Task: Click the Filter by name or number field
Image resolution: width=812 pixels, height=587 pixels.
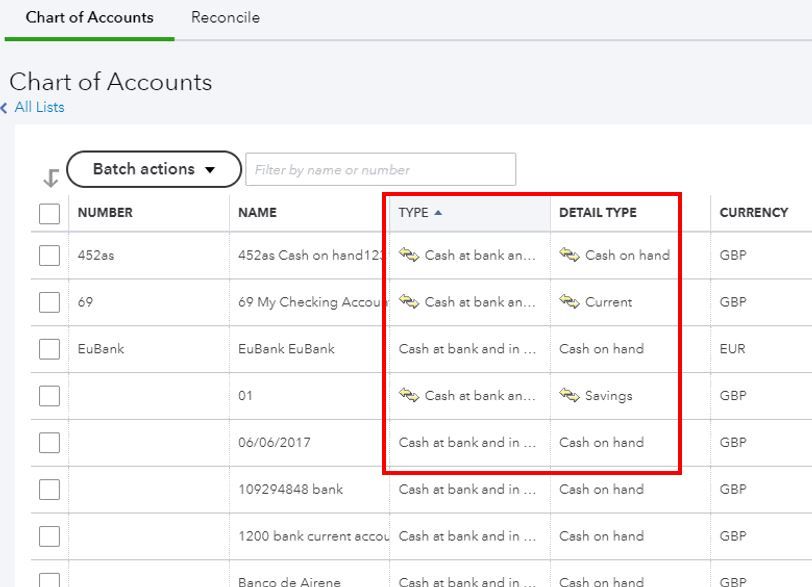Action: tap(380, 170)
